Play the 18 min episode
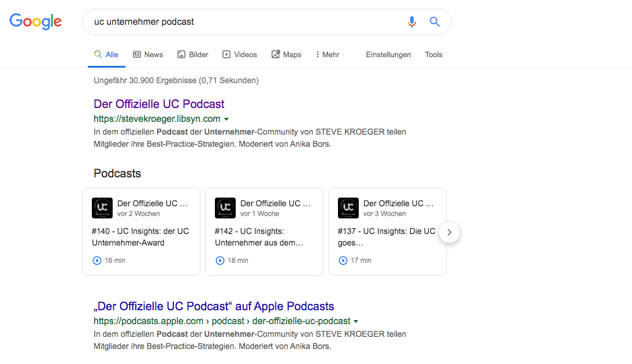Viewport: 632px width, 364px height. point(220,261)
